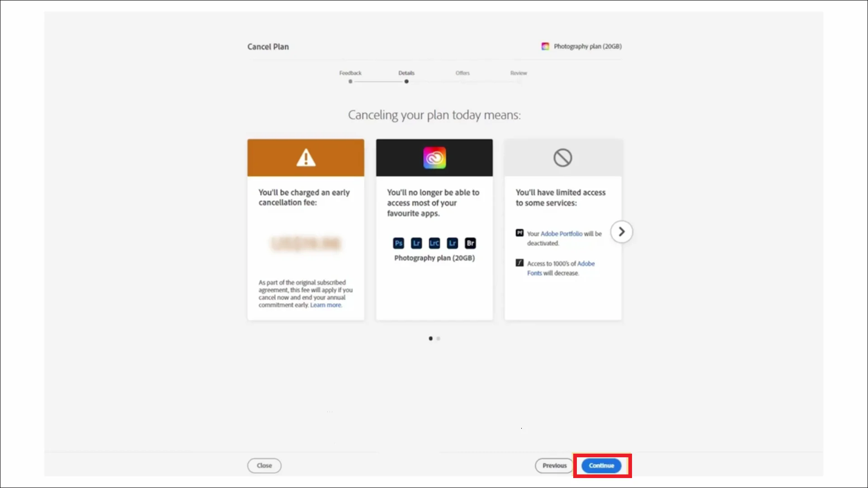Viewport: 868px width, 488px height.
Task: Click the orange warning triangle icon
Action: point(306,158)
